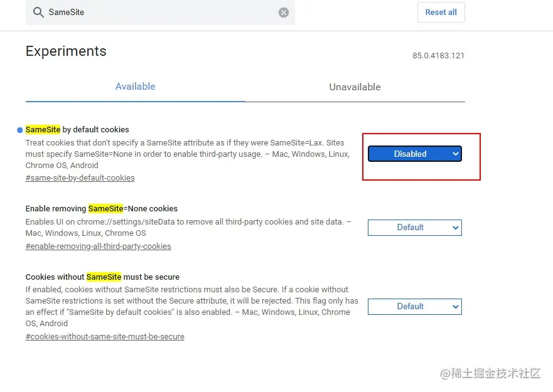Image resolution: width=553 pixels, height=392 pixels.
Task: Click the search magnifier icon
Action: point(38,13)
